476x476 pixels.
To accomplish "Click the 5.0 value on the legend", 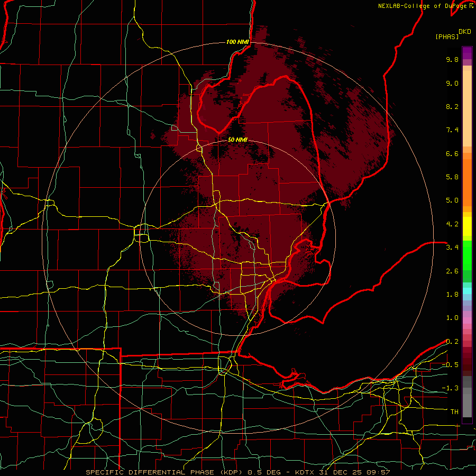I will tap(452, 200).
